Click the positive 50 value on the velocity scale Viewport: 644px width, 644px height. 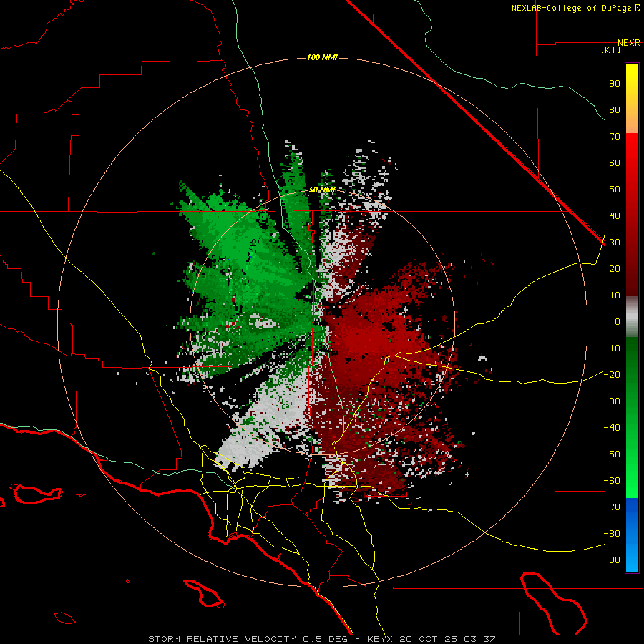[x=615, y=190]
